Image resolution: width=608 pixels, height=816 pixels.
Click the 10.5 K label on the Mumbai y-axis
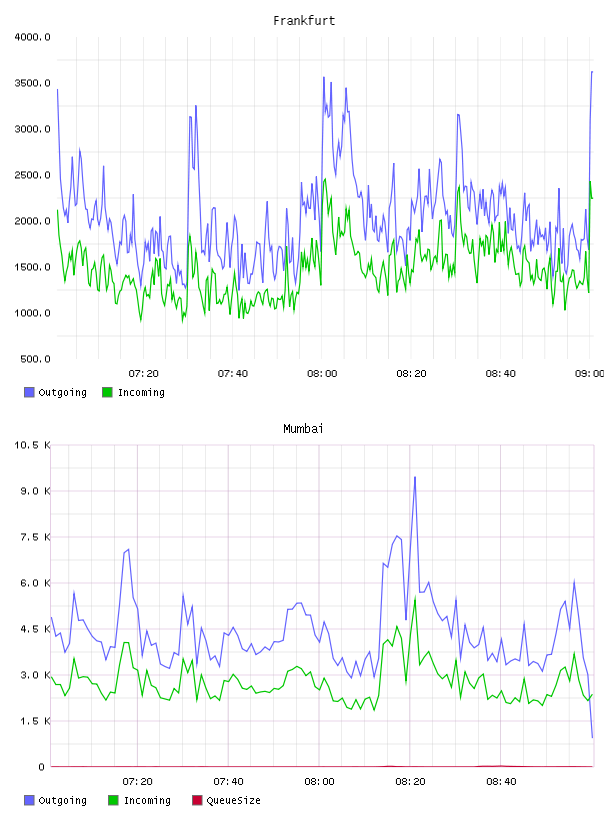pos(32,445)
